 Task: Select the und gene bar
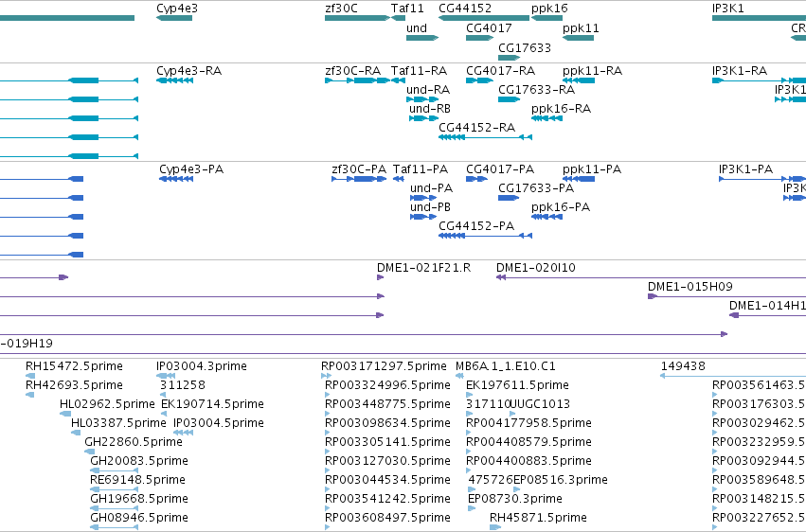pos(422,38)
